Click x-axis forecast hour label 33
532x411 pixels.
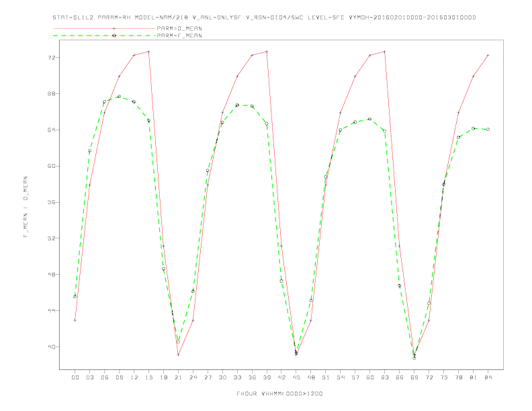coord(237,377)
